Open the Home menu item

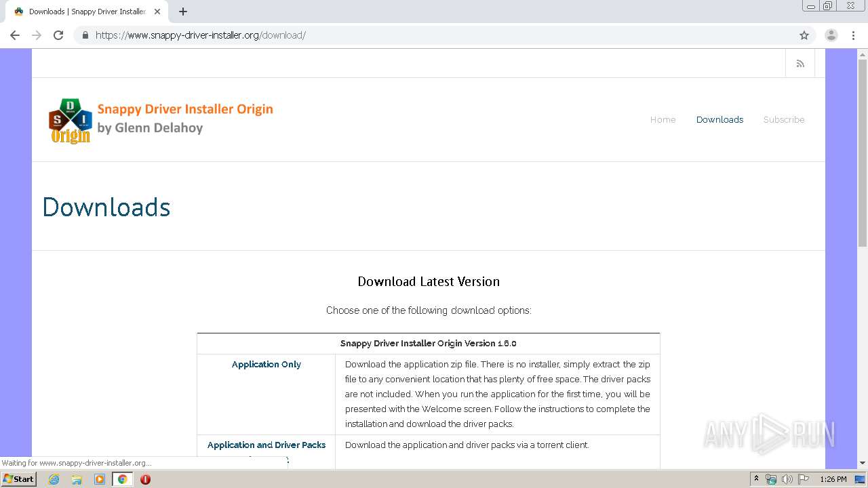pos(663,119)
